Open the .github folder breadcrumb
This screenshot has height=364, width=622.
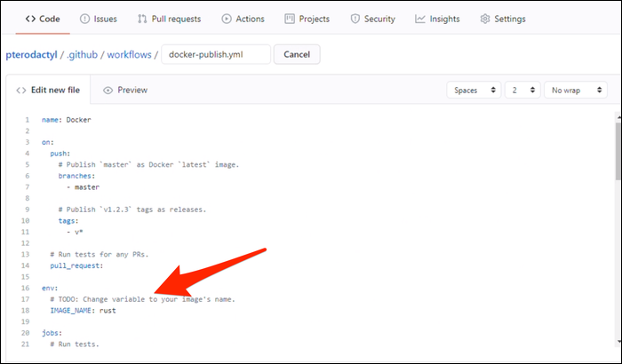82,55
